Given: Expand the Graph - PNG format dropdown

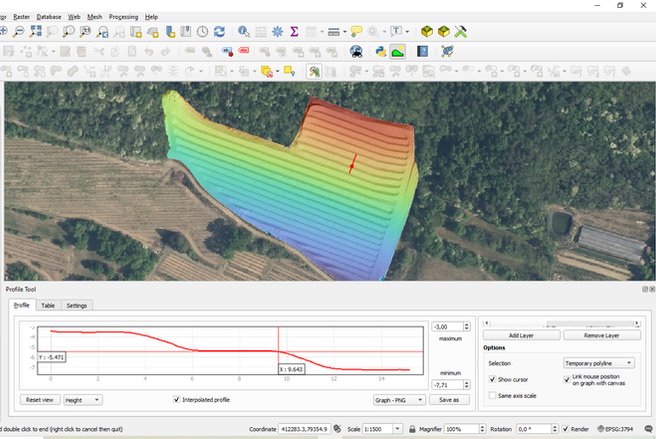Looking at the screenshot, I should click(x=397, y=399).
